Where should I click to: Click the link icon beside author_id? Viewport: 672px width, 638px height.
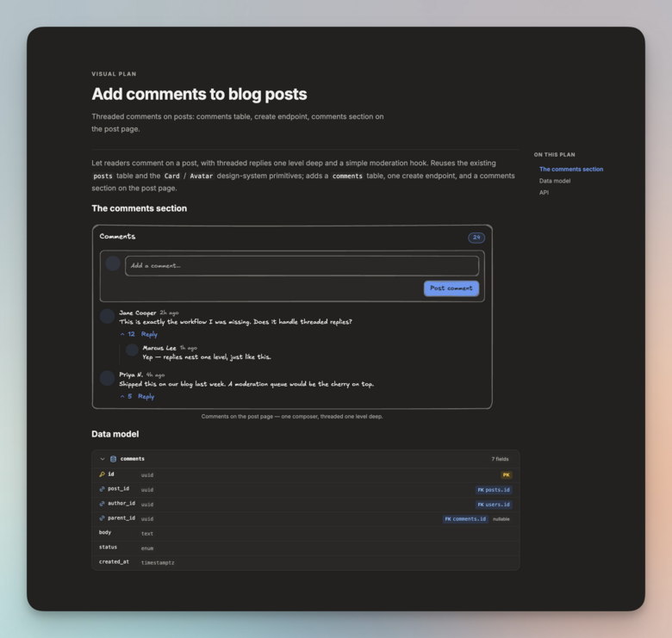coord(102,504)
